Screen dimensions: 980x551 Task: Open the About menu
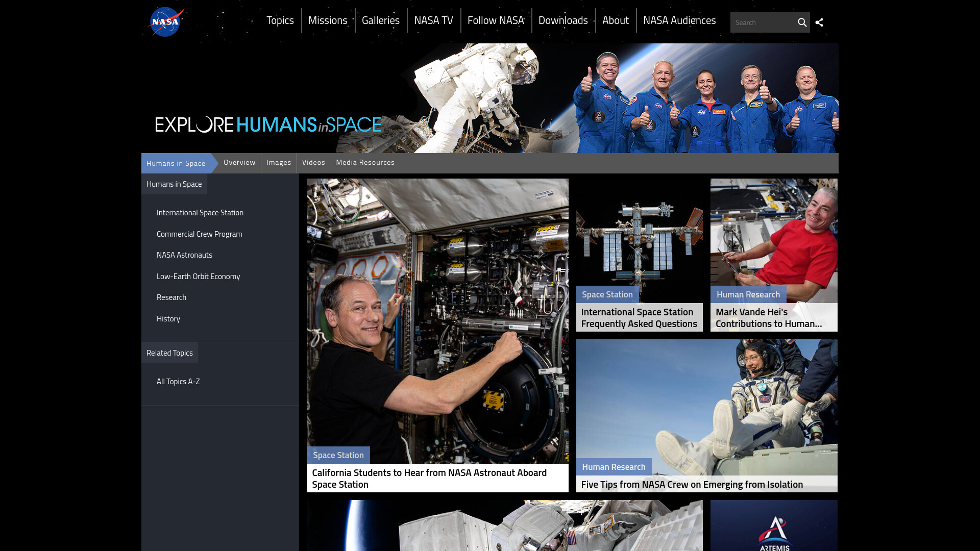615,20
